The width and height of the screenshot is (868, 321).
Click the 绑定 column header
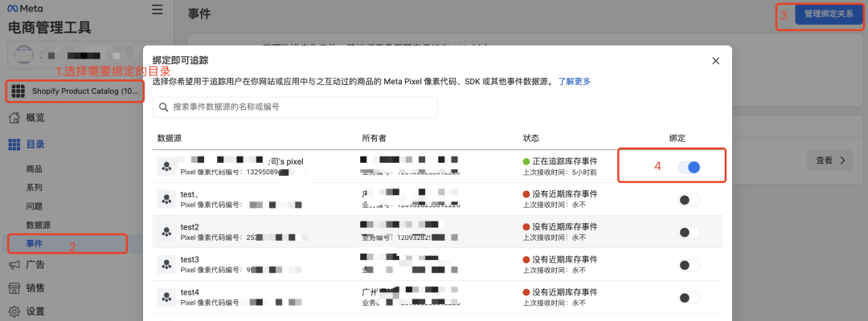[x=677, y=138]
